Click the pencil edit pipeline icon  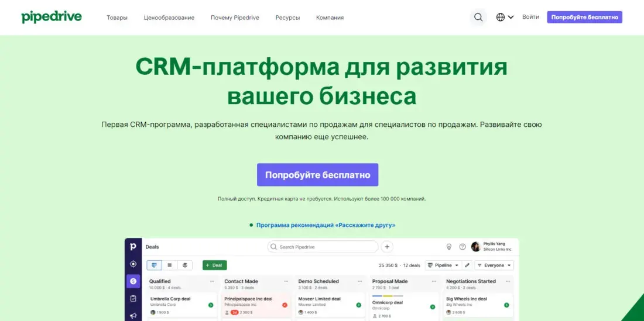(467, 265)
